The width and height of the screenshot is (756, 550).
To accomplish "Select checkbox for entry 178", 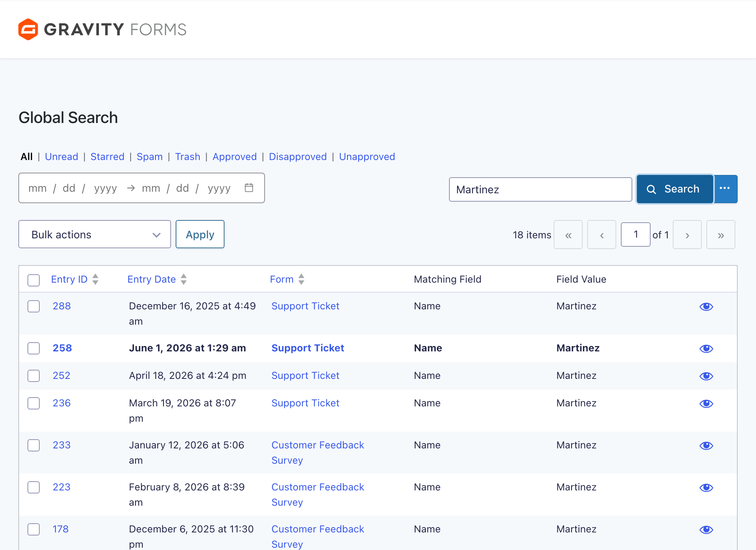I will pos(34,529).
